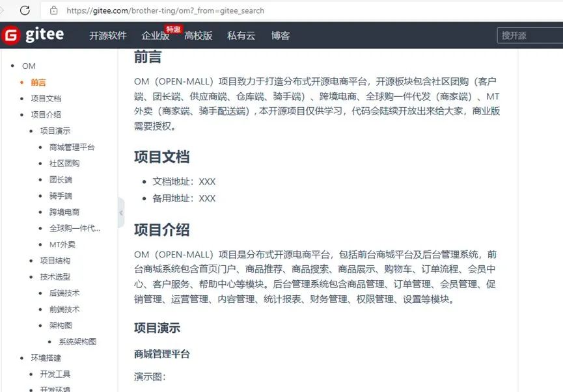Open the 企业版 nav item
Screen dimensions: 563x392
[156, 36]
